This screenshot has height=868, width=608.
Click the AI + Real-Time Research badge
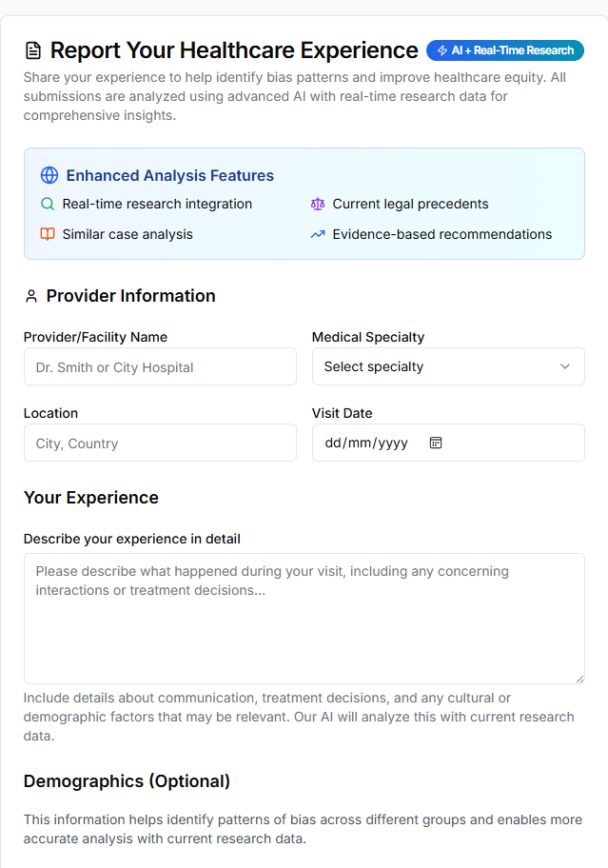[x=505, y=50]
